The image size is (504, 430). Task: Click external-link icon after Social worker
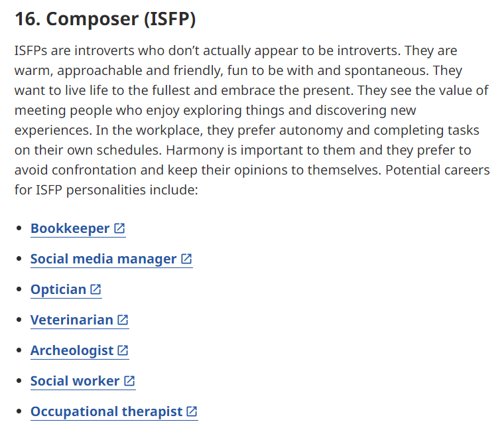point(129,381)
